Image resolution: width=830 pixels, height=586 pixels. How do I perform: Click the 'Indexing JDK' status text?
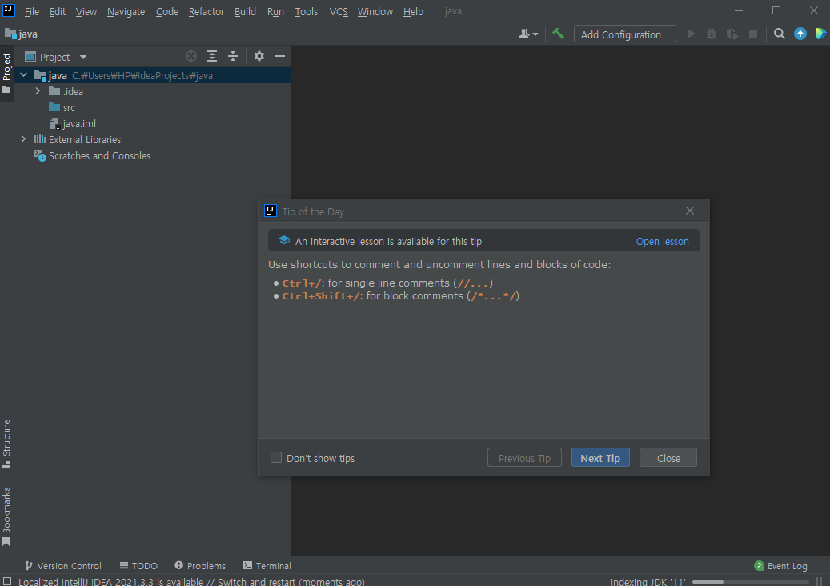click(647, 581)
